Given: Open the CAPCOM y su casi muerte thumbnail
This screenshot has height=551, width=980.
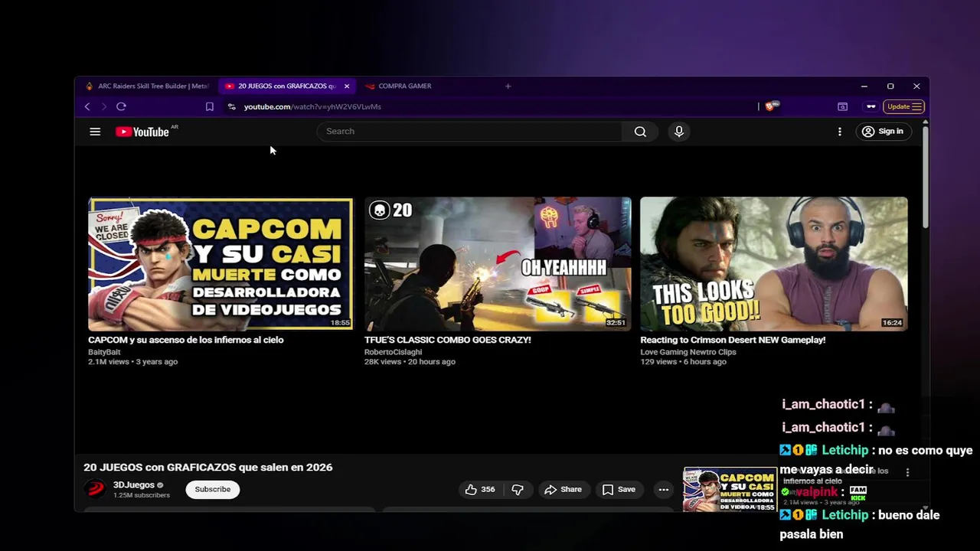Looking at the screenshot, I should coord(220,264).
